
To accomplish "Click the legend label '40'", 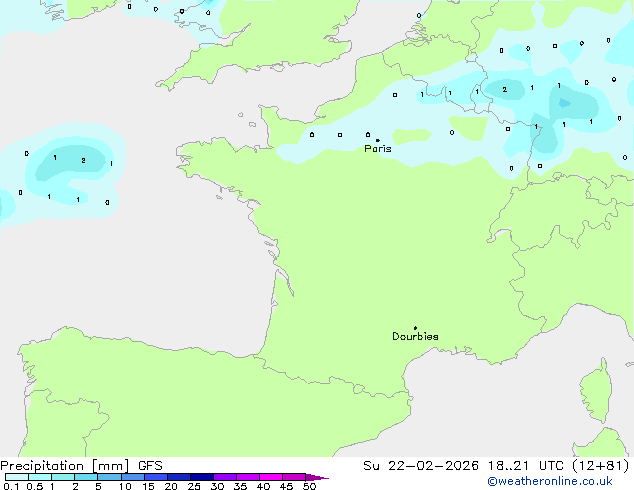I will point(263,486).
